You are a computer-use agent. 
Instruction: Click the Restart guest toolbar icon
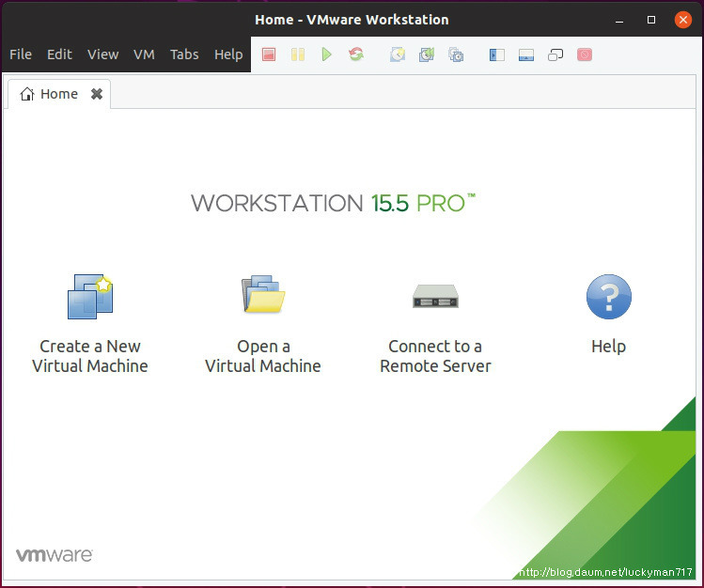coord(356,54)
